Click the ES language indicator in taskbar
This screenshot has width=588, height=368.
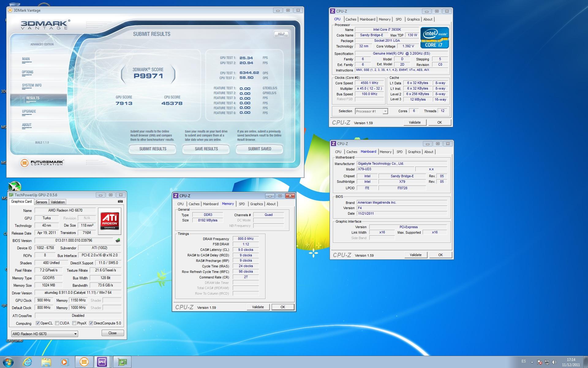(523, 361)
